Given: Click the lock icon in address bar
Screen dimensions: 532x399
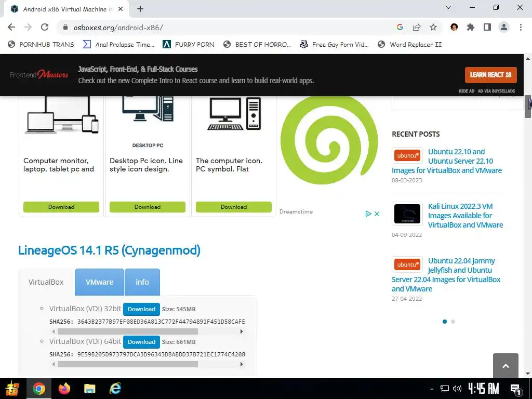Looking at the screenshot, I should [x=66, y=27].
